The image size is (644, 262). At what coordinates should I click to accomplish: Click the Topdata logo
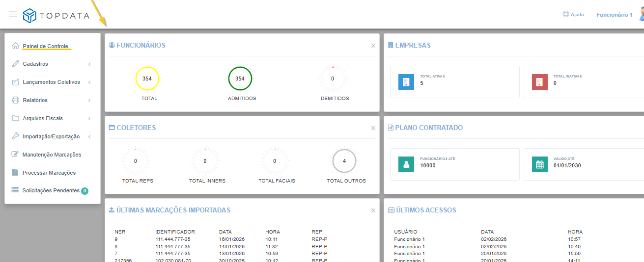pyautogui.click(x=56, y=16)
